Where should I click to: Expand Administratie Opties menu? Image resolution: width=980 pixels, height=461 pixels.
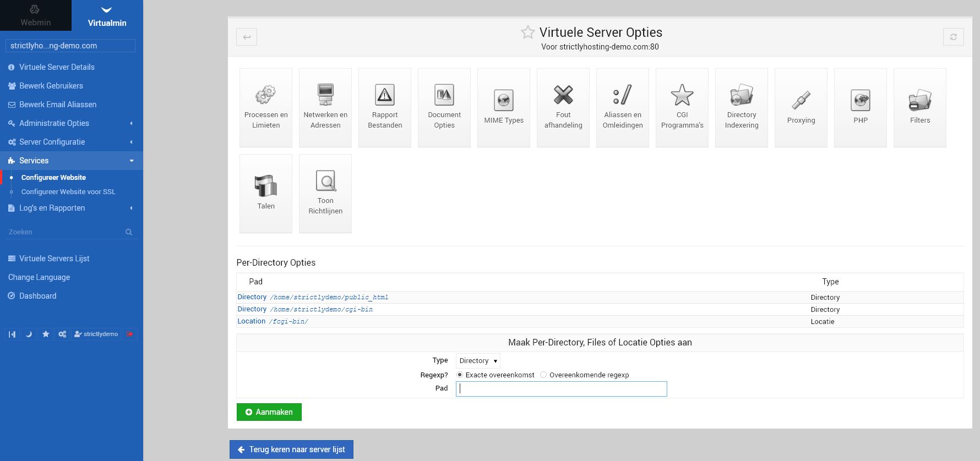72,123
